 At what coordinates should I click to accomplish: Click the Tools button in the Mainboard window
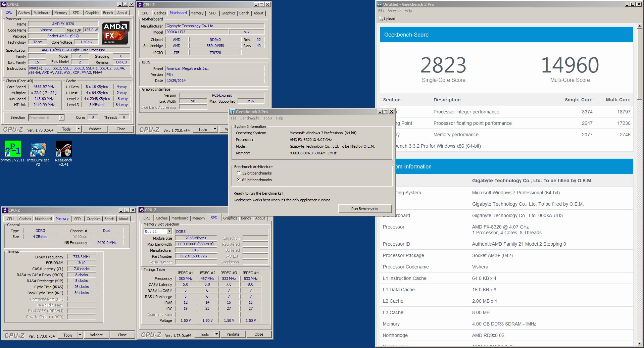pyautogui.click(x=202, y=129)
